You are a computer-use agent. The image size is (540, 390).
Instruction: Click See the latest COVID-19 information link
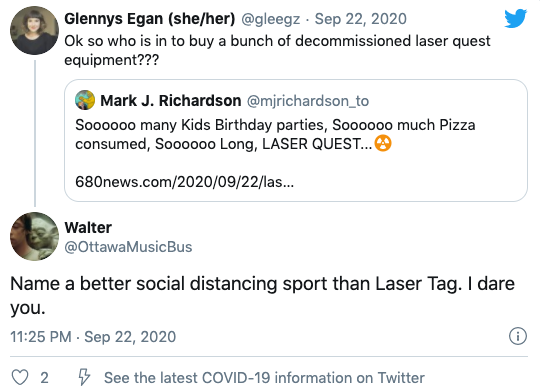(264, 378)
